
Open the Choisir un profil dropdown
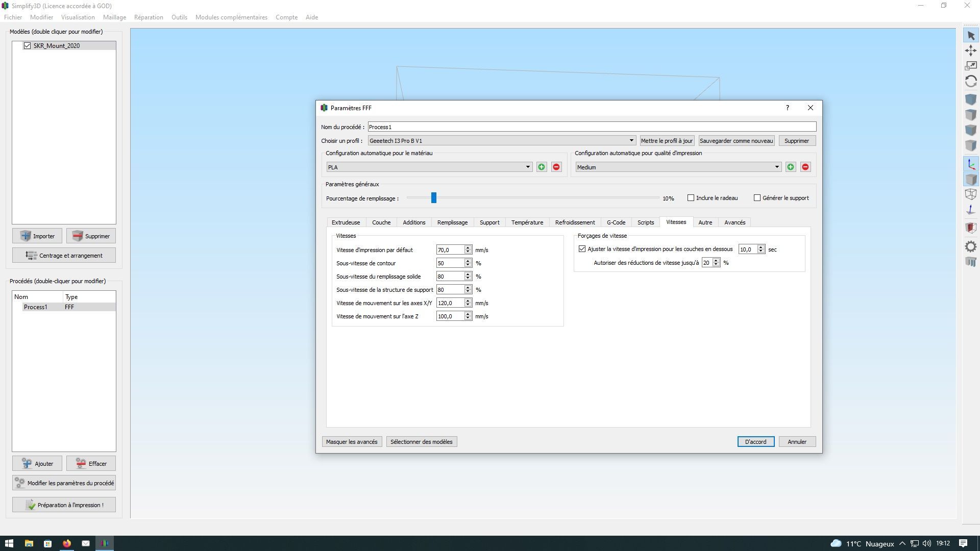[501, 141]
